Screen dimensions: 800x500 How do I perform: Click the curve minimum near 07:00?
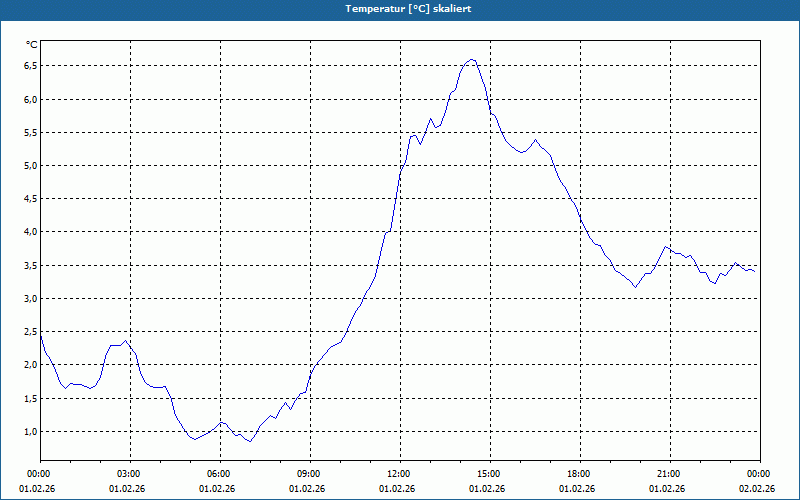click(x=250, y=441)
